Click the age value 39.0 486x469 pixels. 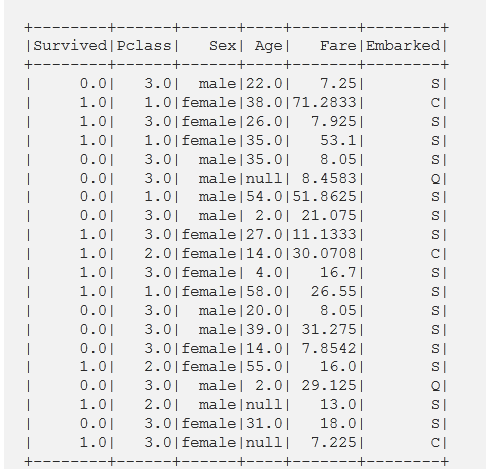pyautogui.click(x=264, y=329)
